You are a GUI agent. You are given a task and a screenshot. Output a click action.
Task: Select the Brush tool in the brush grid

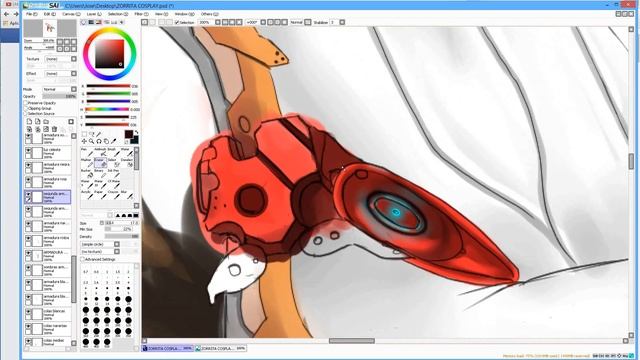(x=113, y=152)
